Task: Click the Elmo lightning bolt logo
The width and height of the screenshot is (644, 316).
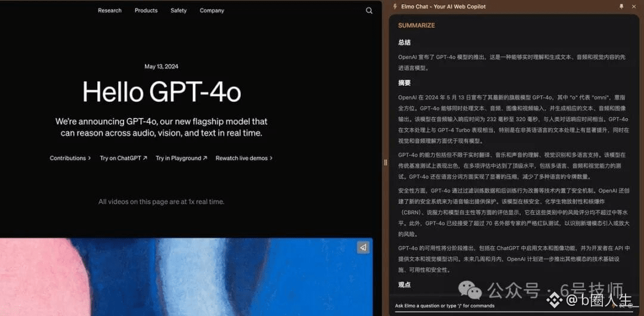Action: pos(395,7)
